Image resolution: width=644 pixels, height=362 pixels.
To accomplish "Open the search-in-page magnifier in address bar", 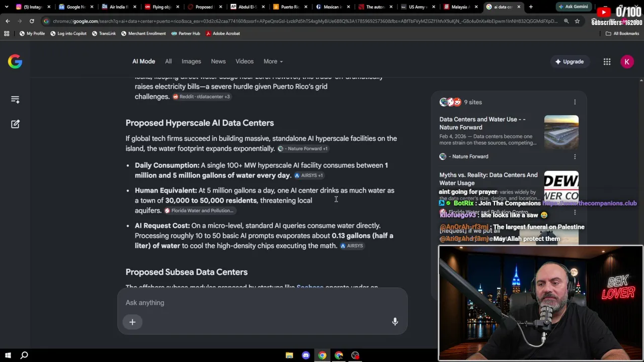I will click(566, 21).
